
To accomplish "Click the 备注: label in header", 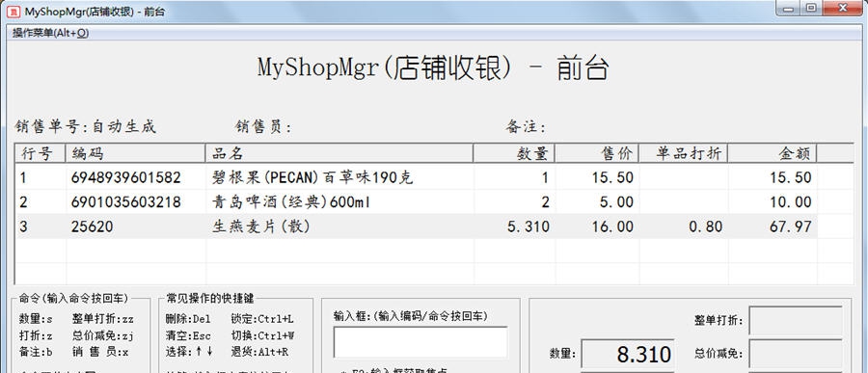I will 526,127.
